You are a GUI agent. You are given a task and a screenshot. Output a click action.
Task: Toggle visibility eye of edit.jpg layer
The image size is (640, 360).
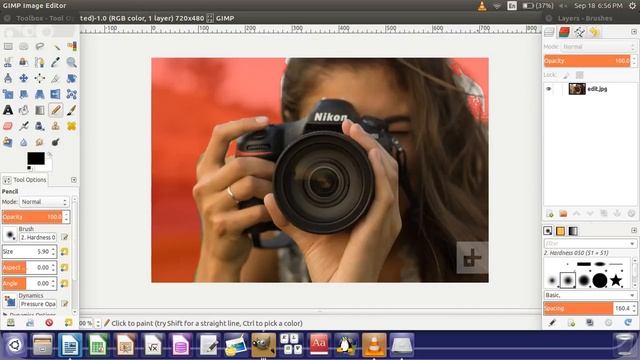[548, 89]
